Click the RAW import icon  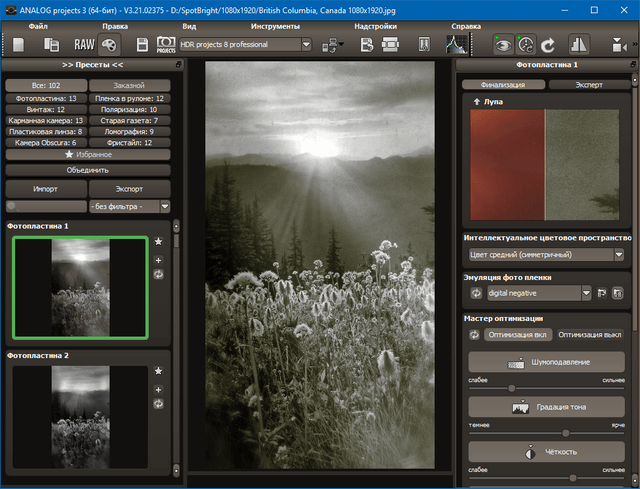(84, 44)
